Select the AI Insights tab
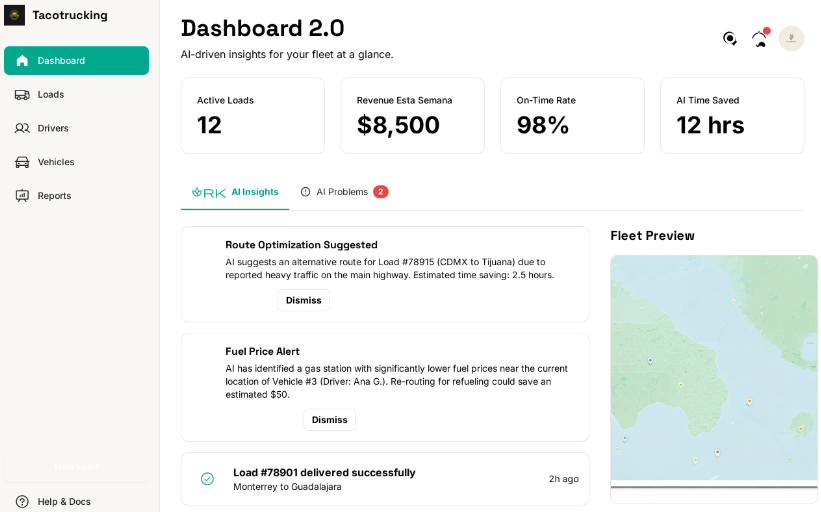This screenshot has height=512, width=821. [236, 192]
